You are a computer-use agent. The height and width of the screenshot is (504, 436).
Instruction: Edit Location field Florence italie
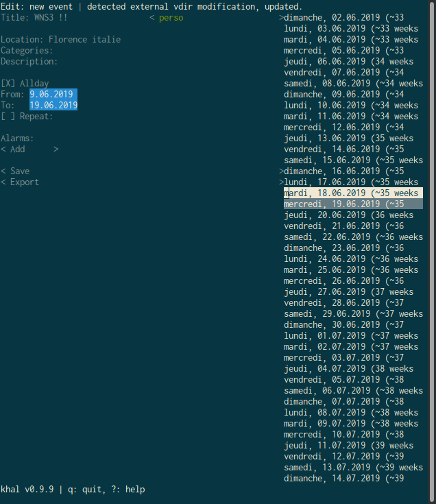click(84, 40)
